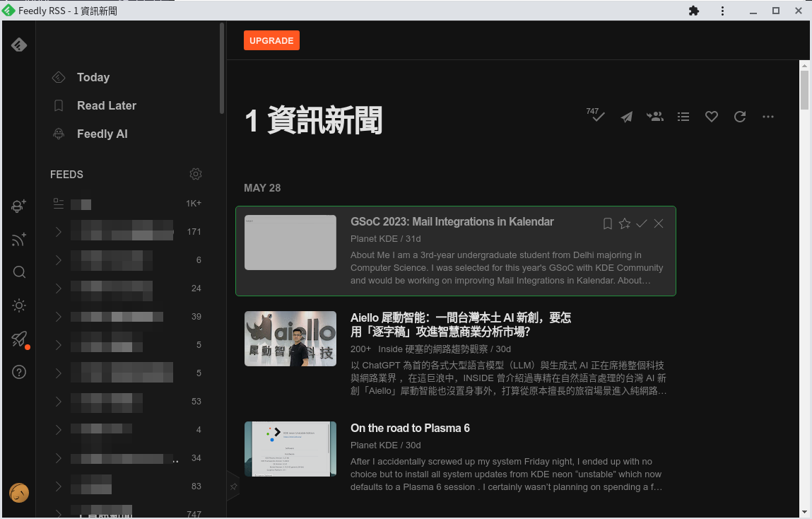Viewport: 812px width, 519px height.
Task: Open Today section
Action: 93,77
